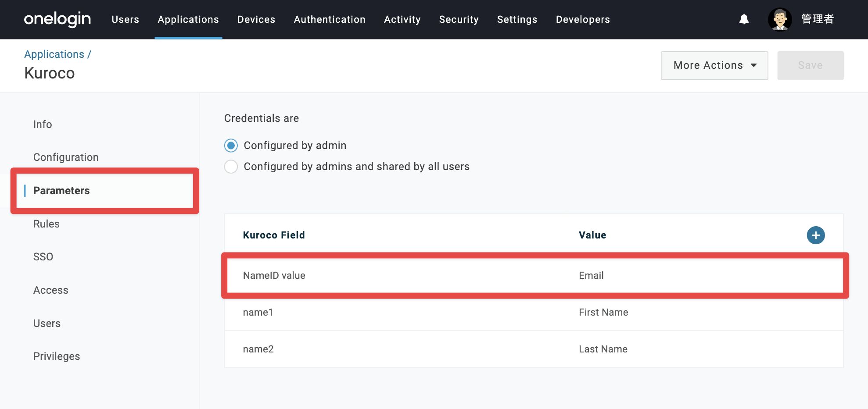The image size is (868, 409).
Task: Select the 'Configured by admin' radio button
Action: pyautogui.click(x=231, y=146)
